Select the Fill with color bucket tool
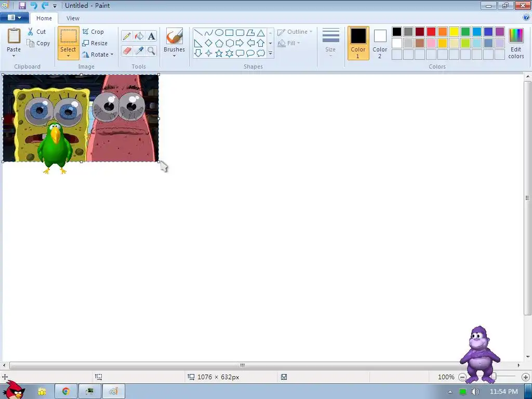The height and width of the screenshot is (399, 532). pyautogui.click(x=139, y=36)
